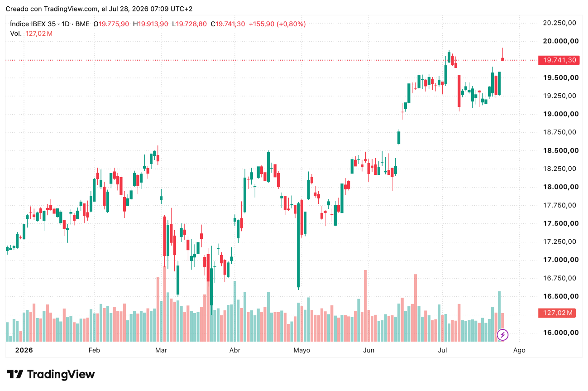The height and width of the screenshot is (391, 588).
Task: Click the red volume label 127,02 M
Action: pyautogui.click(x=556, y=313)
